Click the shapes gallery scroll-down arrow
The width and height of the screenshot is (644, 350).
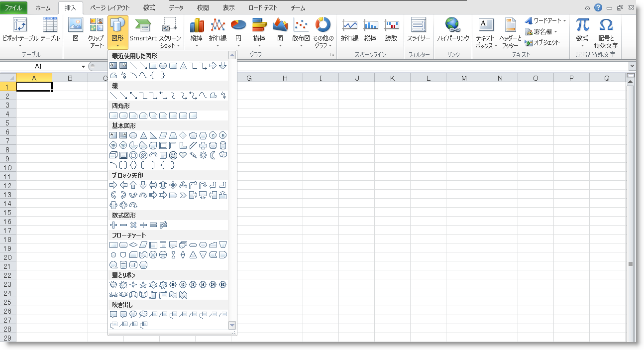pos(232,325)
